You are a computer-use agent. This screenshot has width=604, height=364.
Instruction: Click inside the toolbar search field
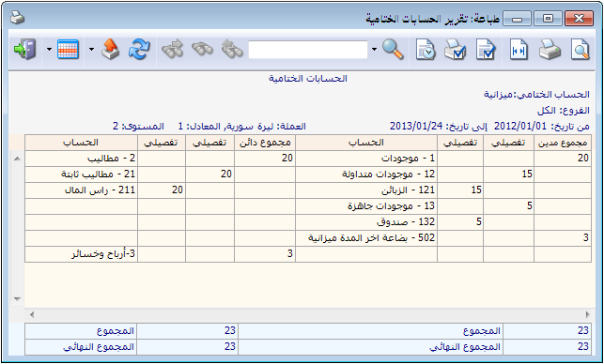[308, 50]
